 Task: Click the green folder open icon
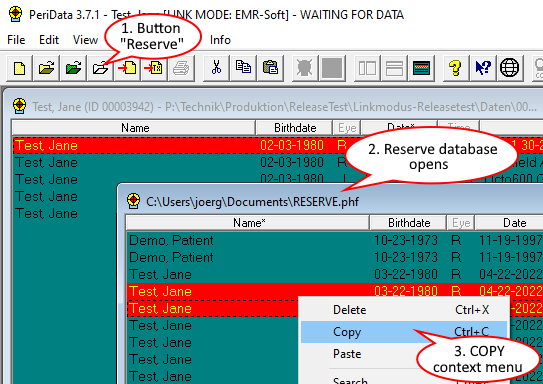pos(73,68)
